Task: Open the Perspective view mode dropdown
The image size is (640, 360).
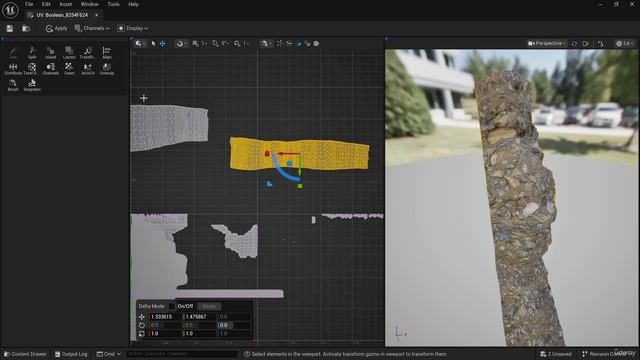Action: [547, 43]
